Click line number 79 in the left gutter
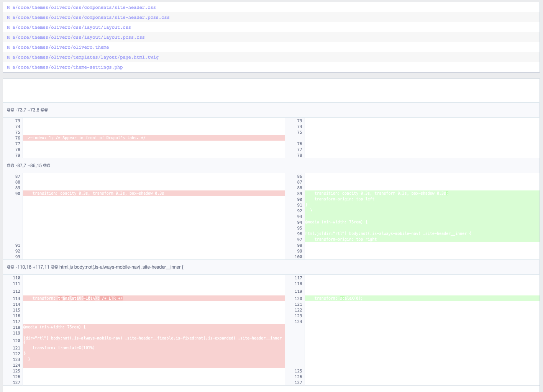Screen dimensions: 543x392 click(x=18, y=155)
